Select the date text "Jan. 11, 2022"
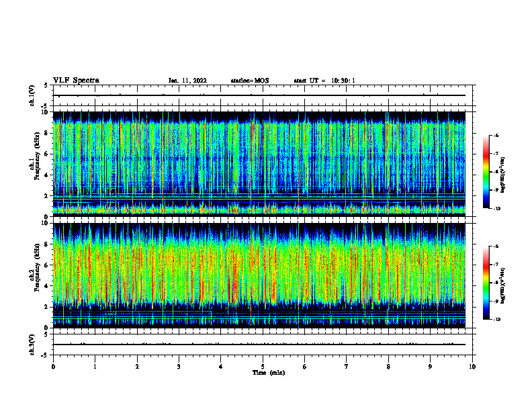Viewport: 532px width, 411px height. point(187,81)
